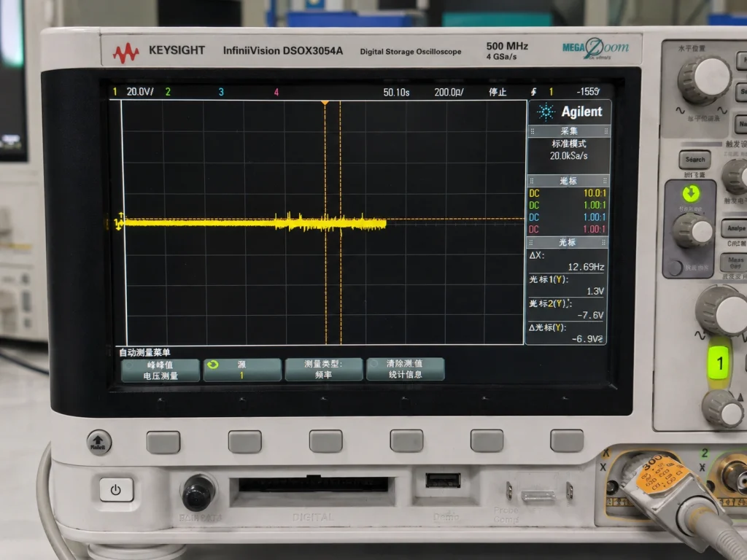Image resolution: width=747 pixels, height=560 pixels.
Task: Click the red DC 1.00:1 channel row
Action: pyautogui.click(x=568, y=229)
